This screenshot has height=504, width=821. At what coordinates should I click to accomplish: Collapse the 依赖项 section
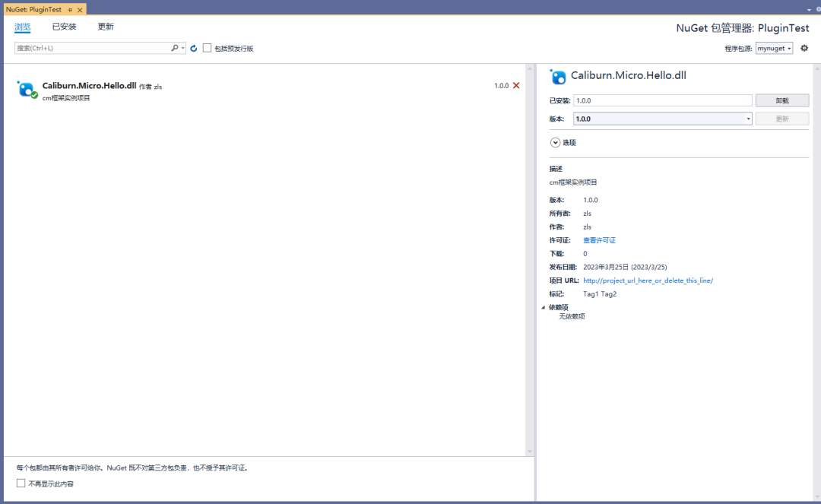coord(544,307)
